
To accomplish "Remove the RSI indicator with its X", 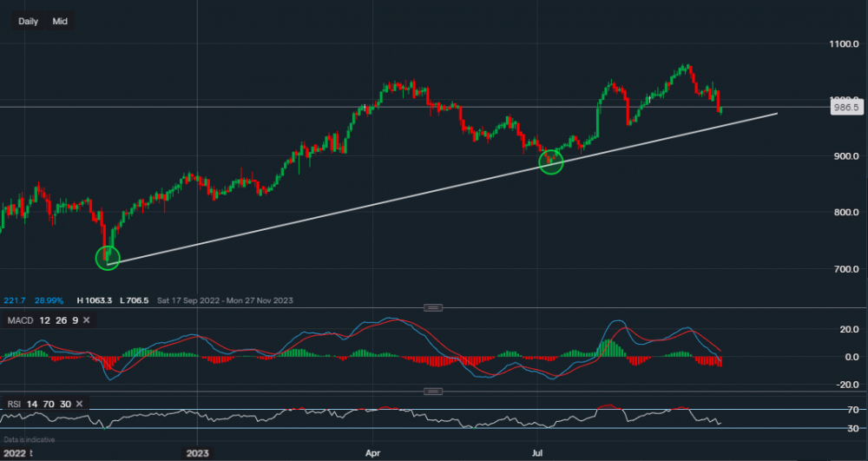I will point(79,404).
